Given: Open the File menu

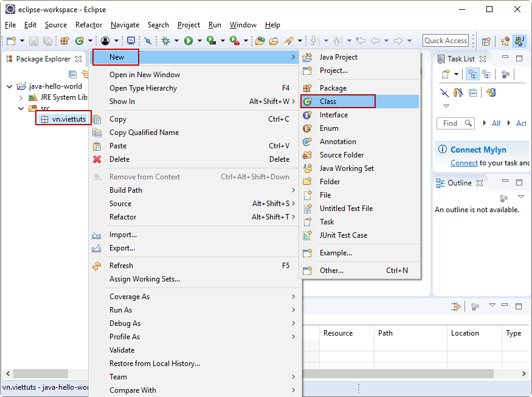Looking at the screenshot, I should [10, 25].
